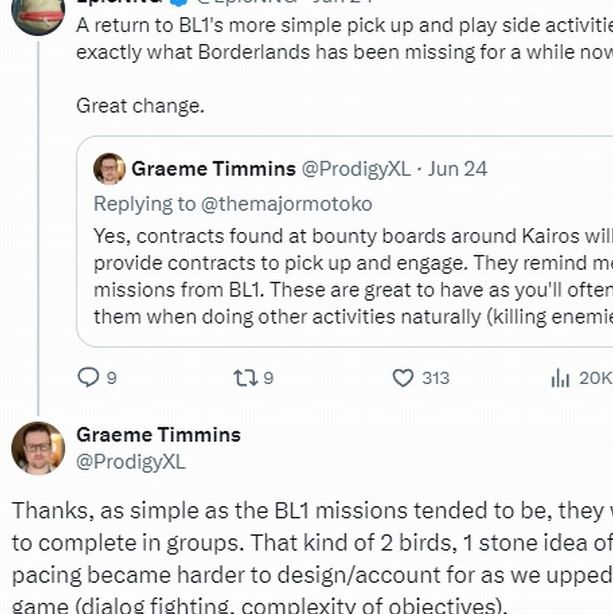Image resolution: width=613 pixels, height=614 pixels.
Task: Click the reply speech bubble icon
Action: point(89,377)
